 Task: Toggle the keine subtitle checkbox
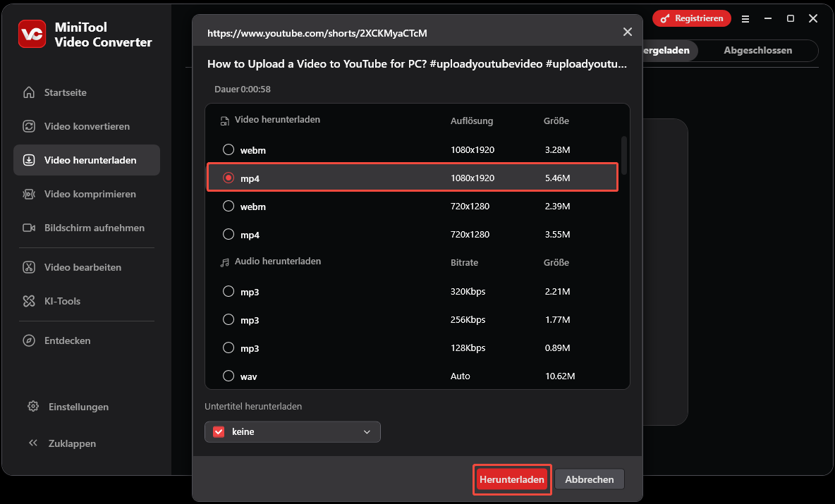pyautogui.click(x=219, y=431)
